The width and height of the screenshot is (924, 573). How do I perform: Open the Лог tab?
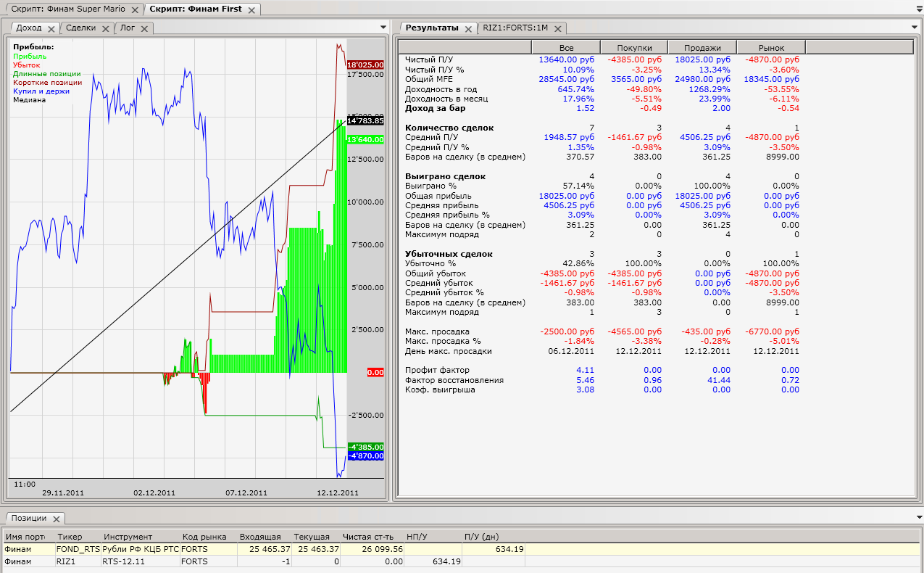pyautogui.click(x=128, y=28)
